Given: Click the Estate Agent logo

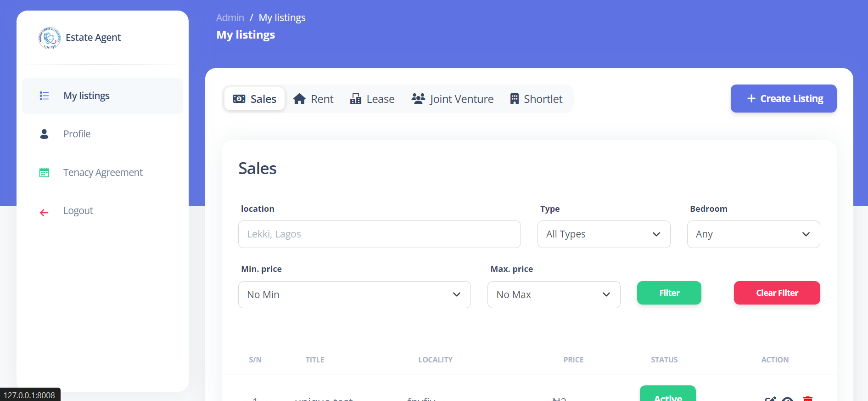Looking at the screenshot, I should [50, 38].
